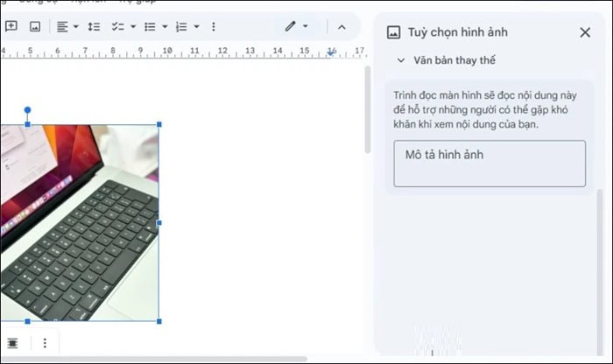Click the bulleted list icon
The height and width of the screenshot is (364, 613).
(x=150, y=26)
